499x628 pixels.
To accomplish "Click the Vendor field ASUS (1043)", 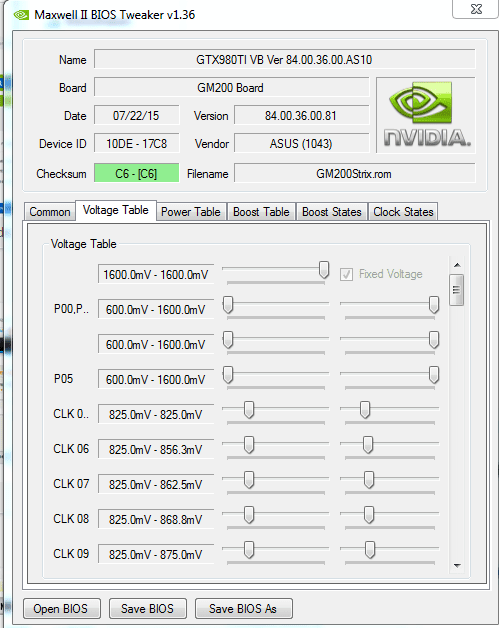I will (x=301, y=144).
